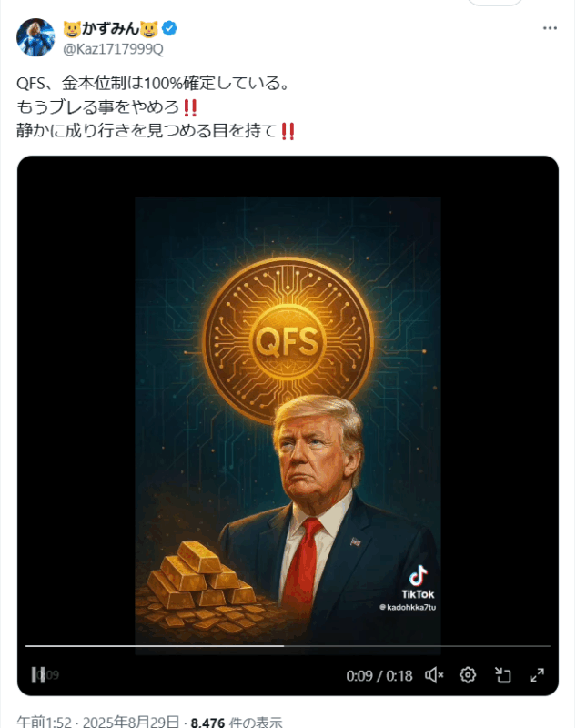This screenshot has height=728, width=576.
Task: Click the 午前1:52 timestamp link
Action: [44, 722]
